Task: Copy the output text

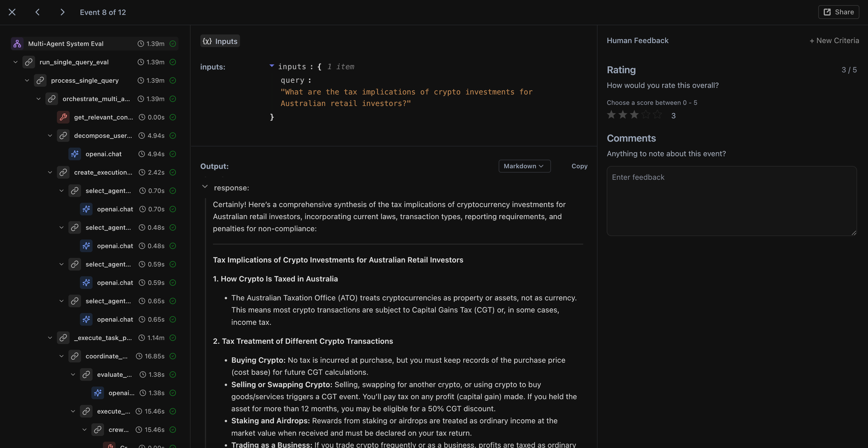Action: (x=579, y=166)
